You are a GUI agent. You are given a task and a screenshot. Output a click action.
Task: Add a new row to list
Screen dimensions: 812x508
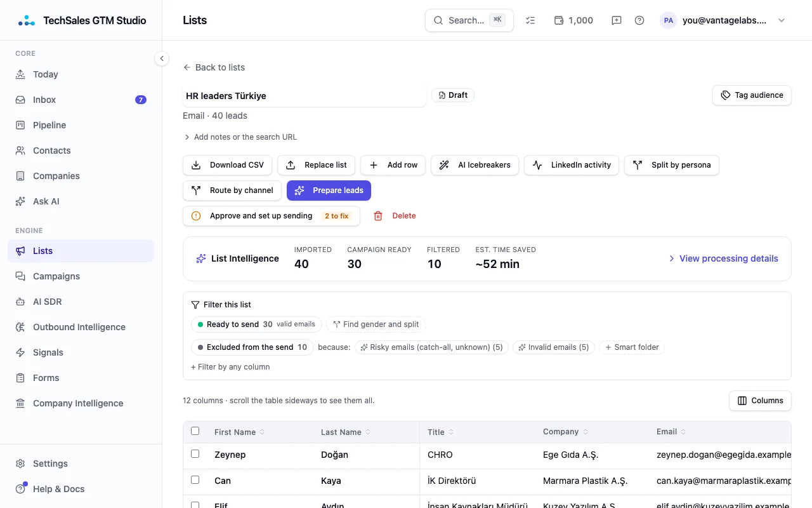[x=393, y=165]
